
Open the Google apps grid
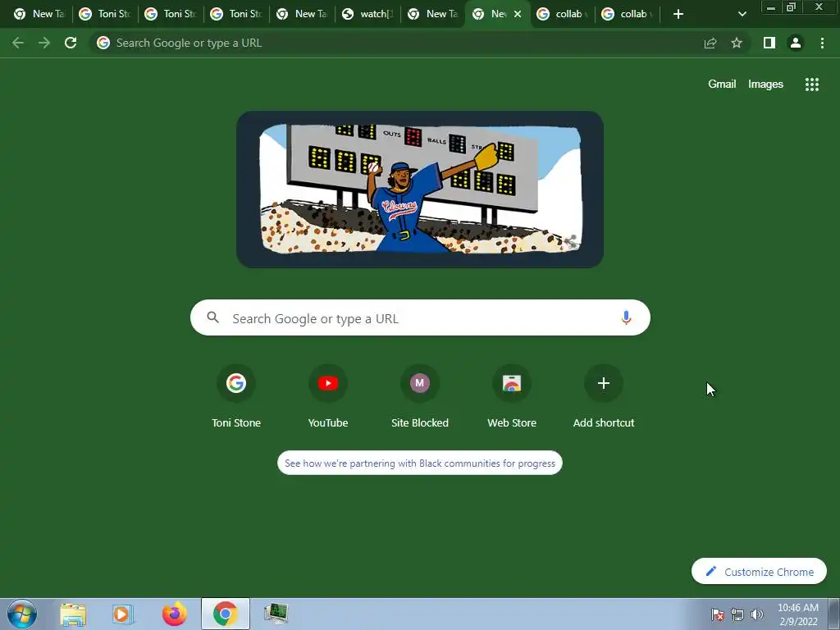(x=811, y=84)
